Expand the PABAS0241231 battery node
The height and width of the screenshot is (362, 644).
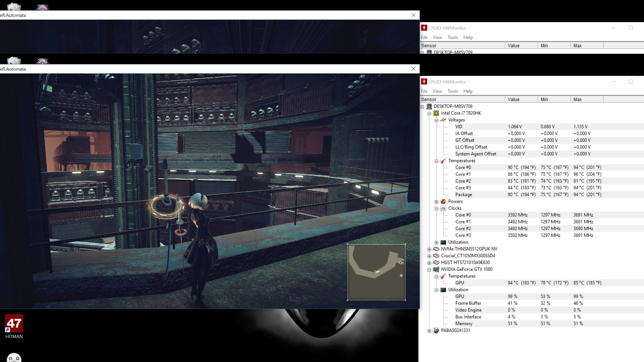(429, 331)
